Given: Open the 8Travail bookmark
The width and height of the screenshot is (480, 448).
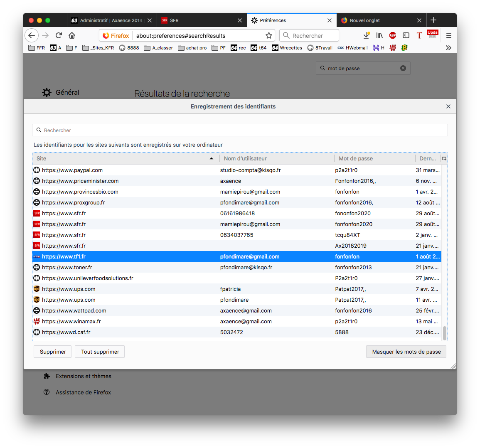Looking at the screenshot, I should click(x=320, y=48).
